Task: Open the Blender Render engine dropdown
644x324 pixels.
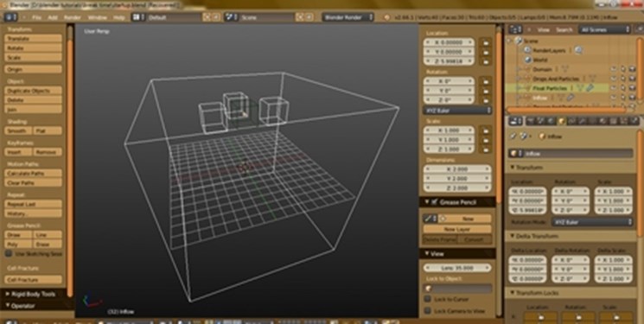Action: point(348,17)
